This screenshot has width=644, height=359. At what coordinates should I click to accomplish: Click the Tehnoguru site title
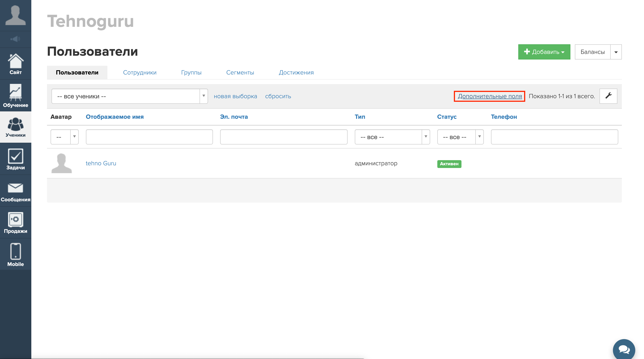[91, 21]
